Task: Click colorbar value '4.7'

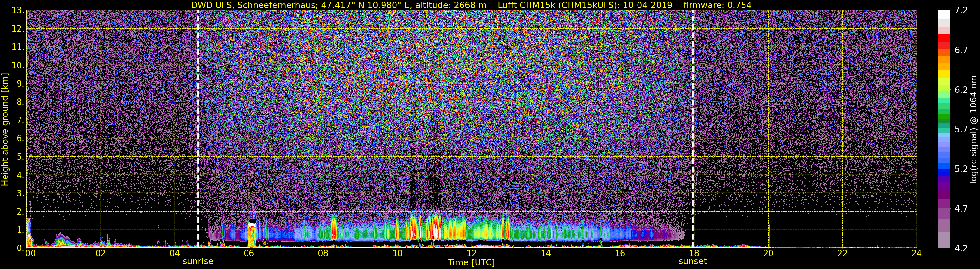Action: pyautogui.click(x=961, y=209)
